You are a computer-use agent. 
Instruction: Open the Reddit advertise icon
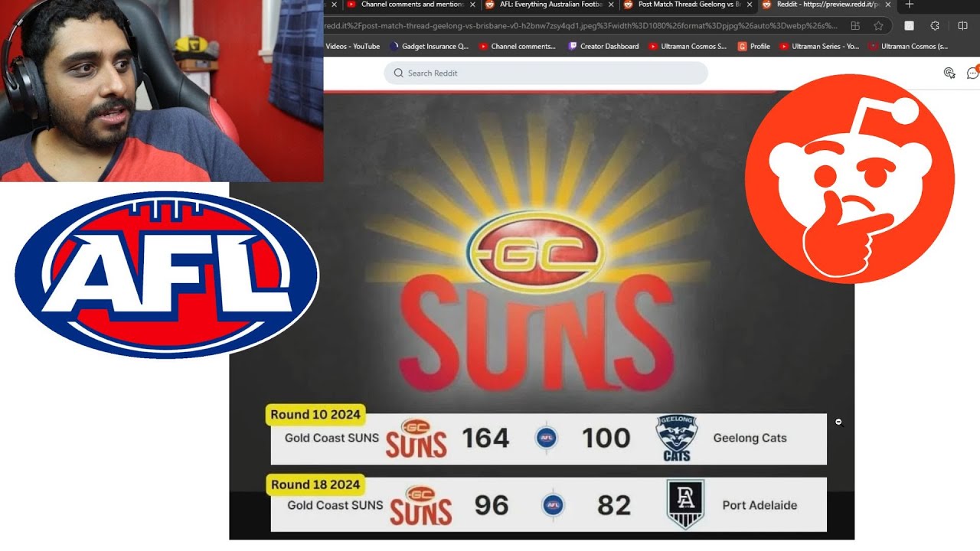coord(949,73)
